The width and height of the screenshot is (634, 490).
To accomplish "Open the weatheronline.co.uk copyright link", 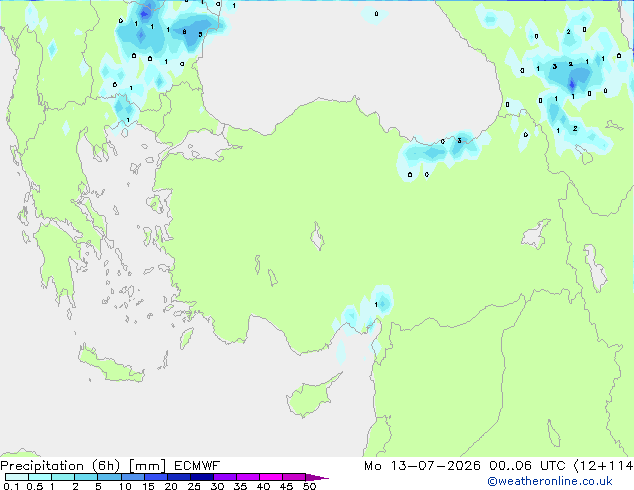I will (x=550, y=481).
